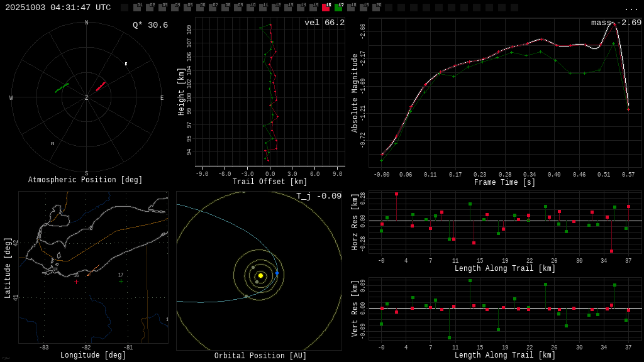Click the first magnitude point at -0.00 s

click(382, 155)
